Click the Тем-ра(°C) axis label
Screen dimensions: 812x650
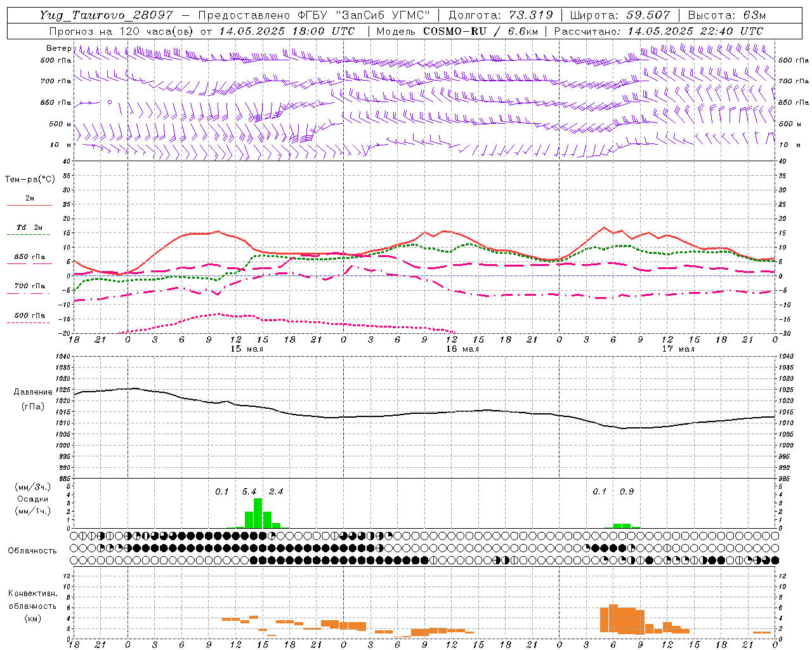(30, 179)
